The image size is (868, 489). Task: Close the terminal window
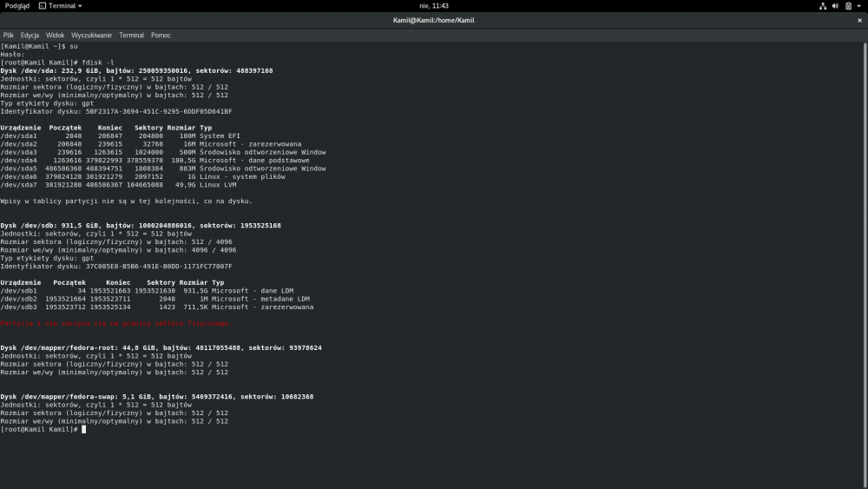(859, 20)
